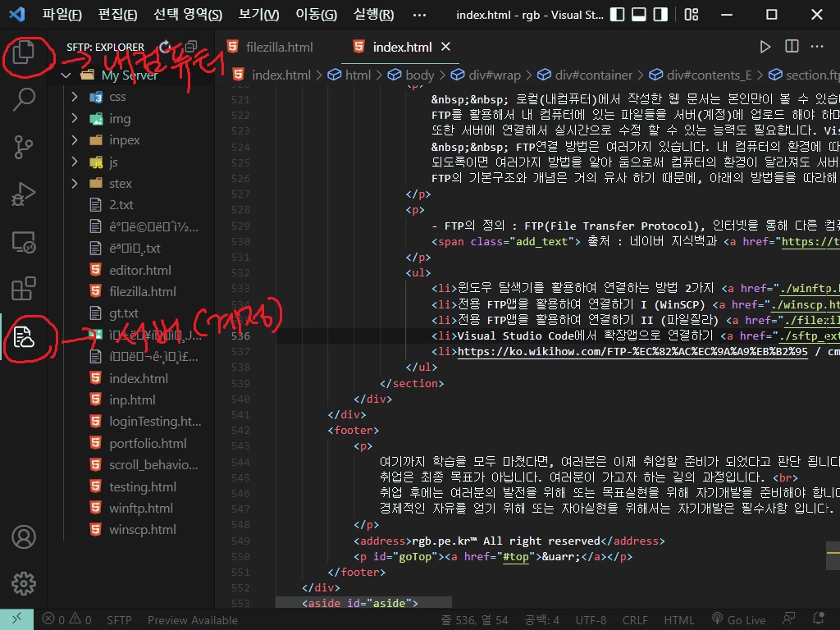
Task: Open the Remote Explorer icon
Action: tap(24, 243)
